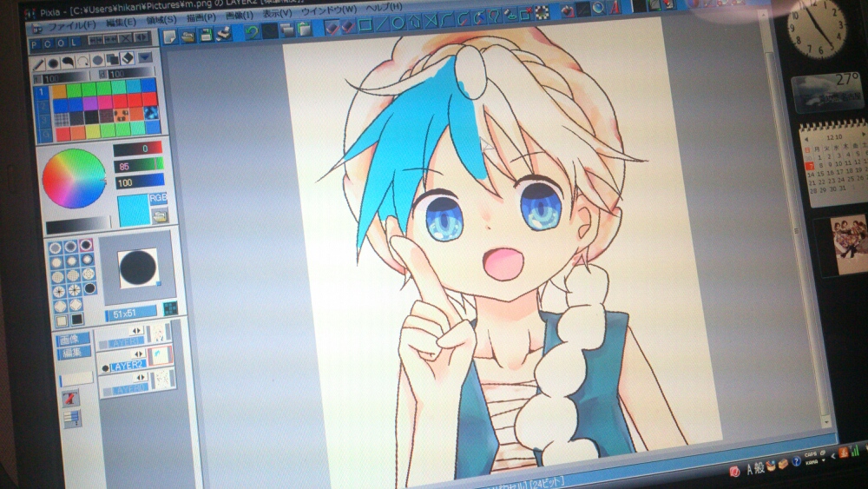The width and height of the screenshot is (868, 489).
Task: Open the brush options dropdown arrow
Action: [145, 56]
